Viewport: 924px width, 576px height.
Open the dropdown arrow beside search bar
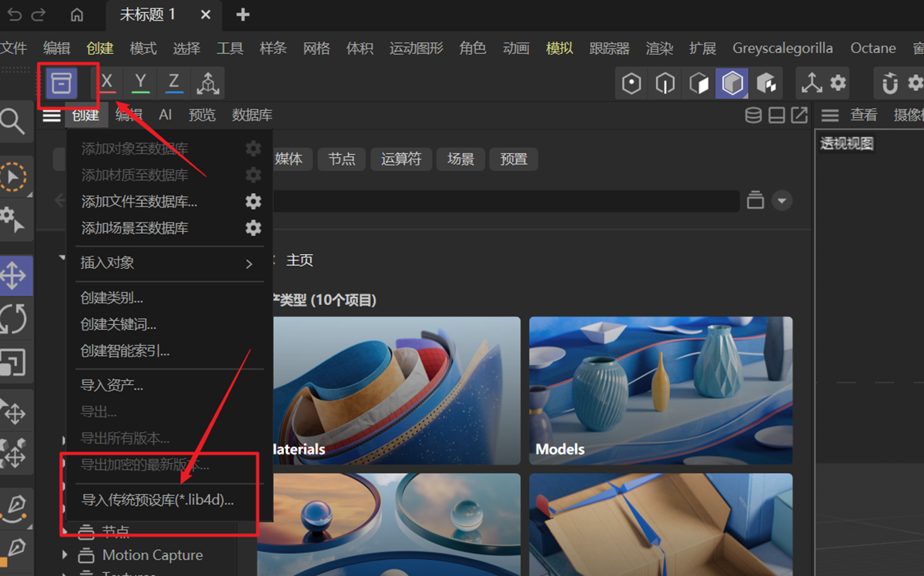[x=782, y=201]
